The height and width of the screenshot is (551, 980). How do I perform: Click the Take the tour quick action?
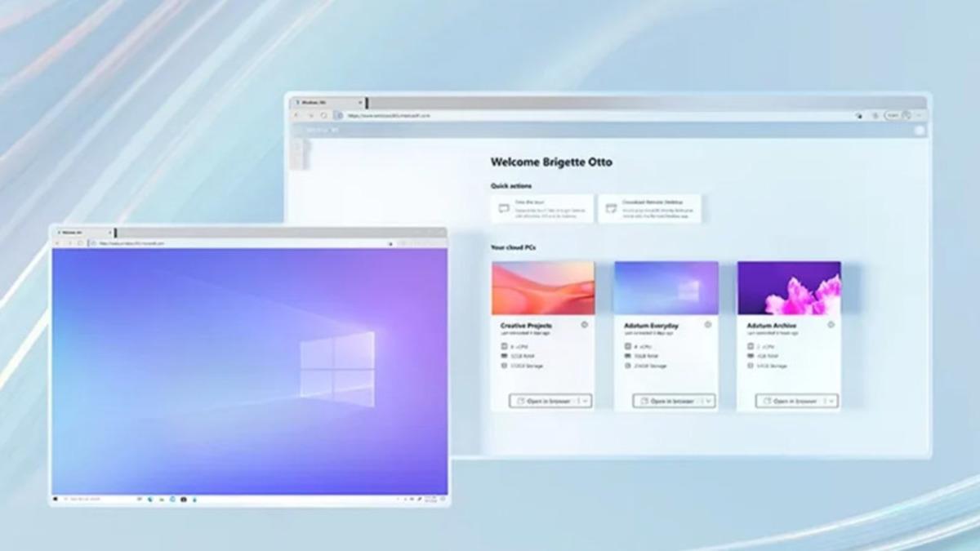click(x=542, y=208)
